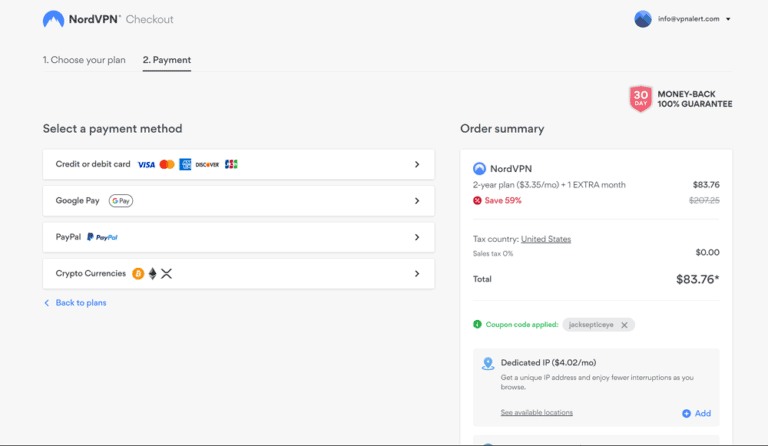
Task: Open See available locations link
Action: point(537,413)
